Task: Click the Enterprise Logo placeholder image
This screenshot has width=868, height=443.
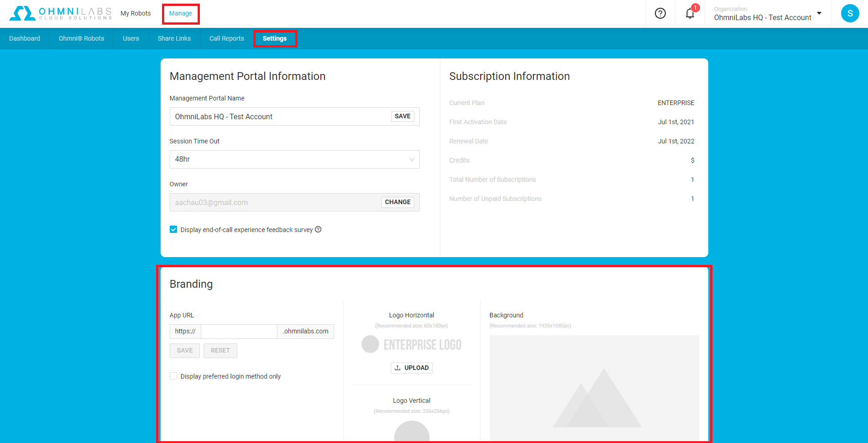Action: [411, 344]
